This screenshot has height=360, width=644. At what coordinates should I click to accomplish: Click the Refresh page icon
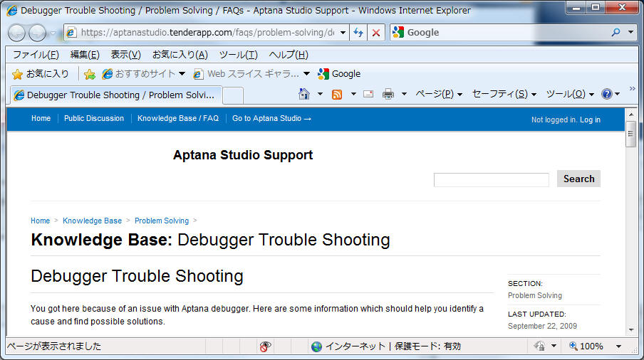358,33
